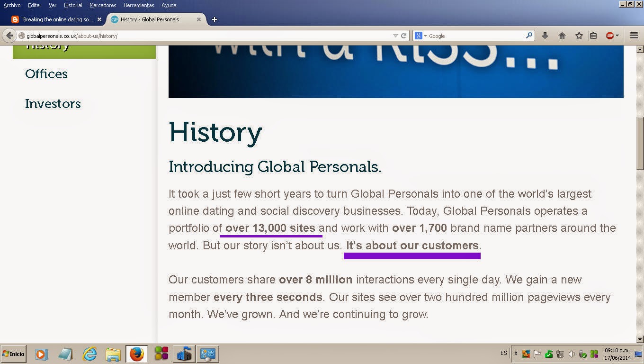This screenshot has height=364, width=644.
Task: Open the blue castle taskbar app
Action: (x=184, y=354)
